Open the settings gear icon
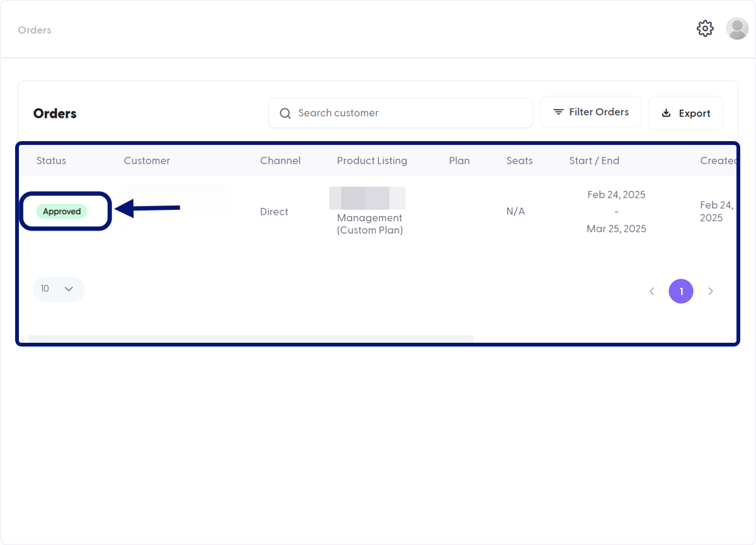 [x=705, y=28]
